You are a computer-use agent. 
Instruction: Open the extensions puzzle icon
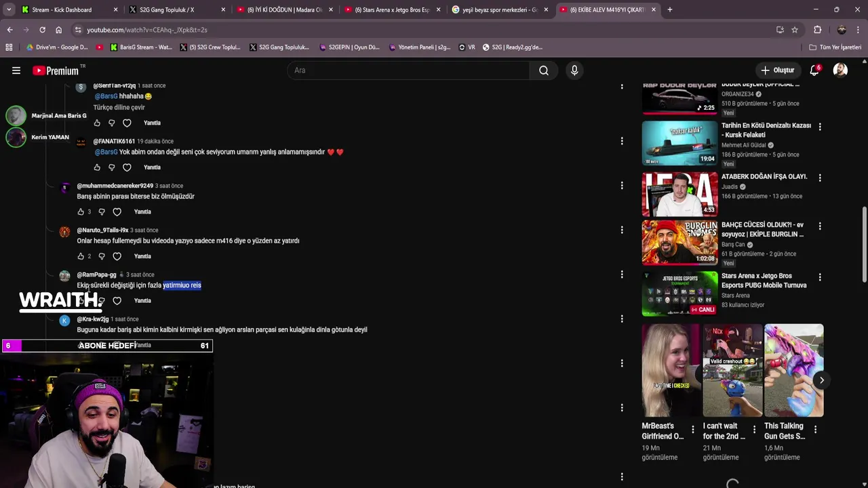[817, 30]
